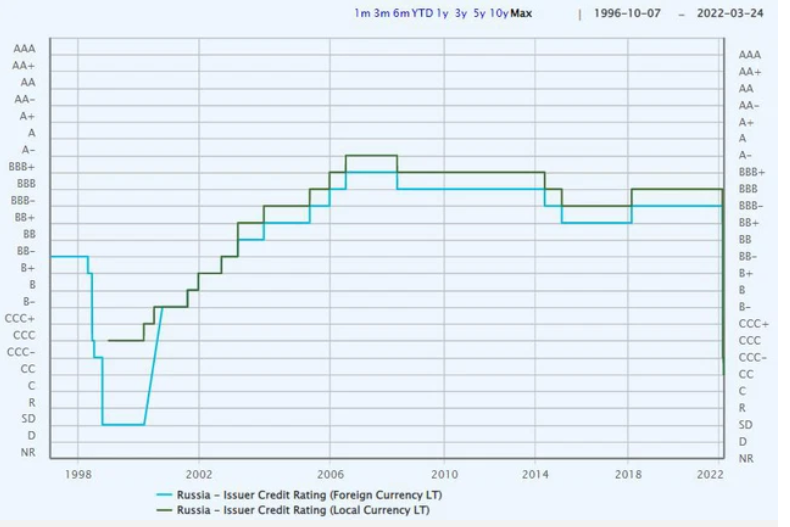Select the 3y time range

tap(461, 14)
